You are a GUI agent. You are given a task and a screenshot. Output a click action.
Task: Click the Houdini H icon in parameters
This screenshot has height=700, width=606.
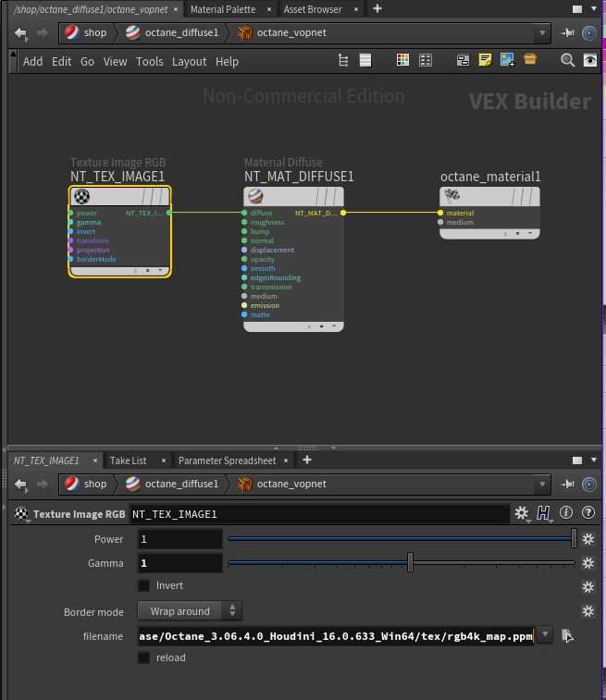click(544, 513)
